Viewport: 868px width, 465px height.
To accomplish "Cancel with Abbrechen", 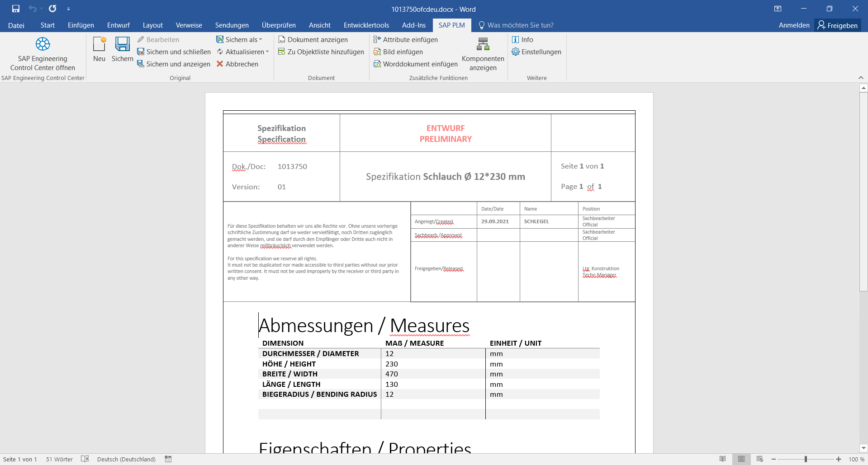I will point(237,64).
